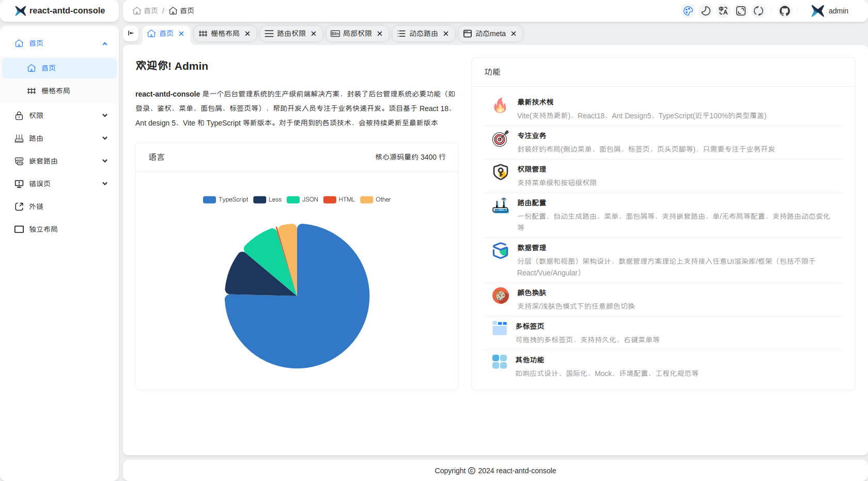The width and height of the screenshot is (868, 481).
Task: Close the 动态路由 tab
Action: [x=446, y=34]
